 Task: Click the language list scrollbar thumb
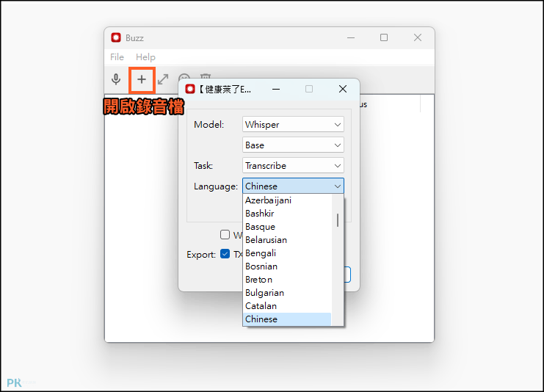[x=338, y=220]
